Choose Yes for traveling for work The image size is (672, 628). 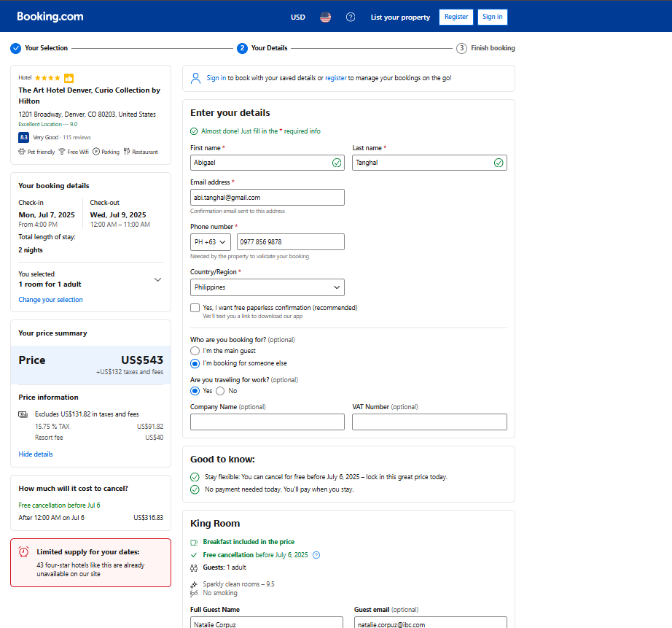click(195, 391)
